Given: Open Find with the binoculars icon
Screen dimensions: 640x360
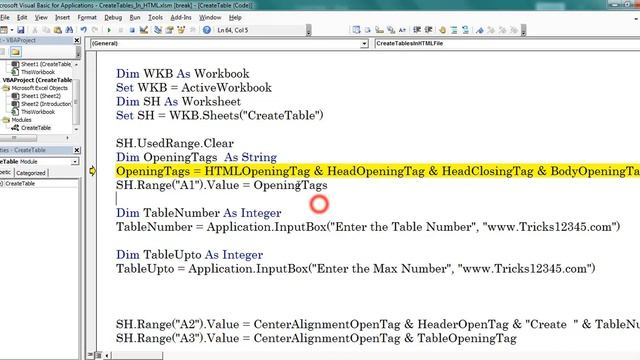Looking at the screenshot, I should point(69,30).
